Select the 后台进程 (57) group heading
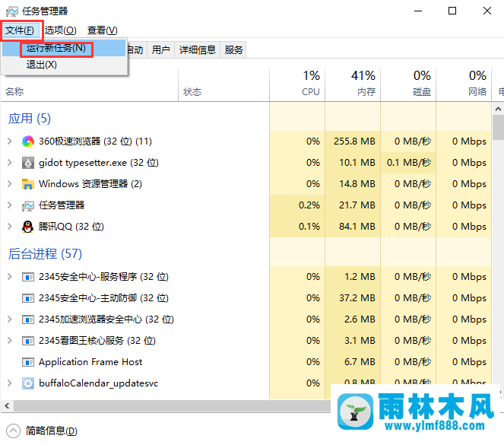504x445 pixels. click(45, 254)
